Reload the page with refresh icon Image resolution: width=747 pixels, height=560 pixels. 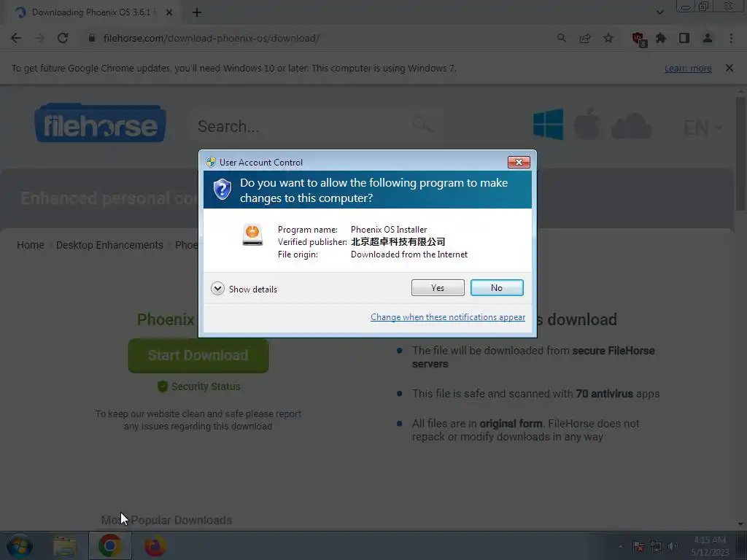pos(63,38)
